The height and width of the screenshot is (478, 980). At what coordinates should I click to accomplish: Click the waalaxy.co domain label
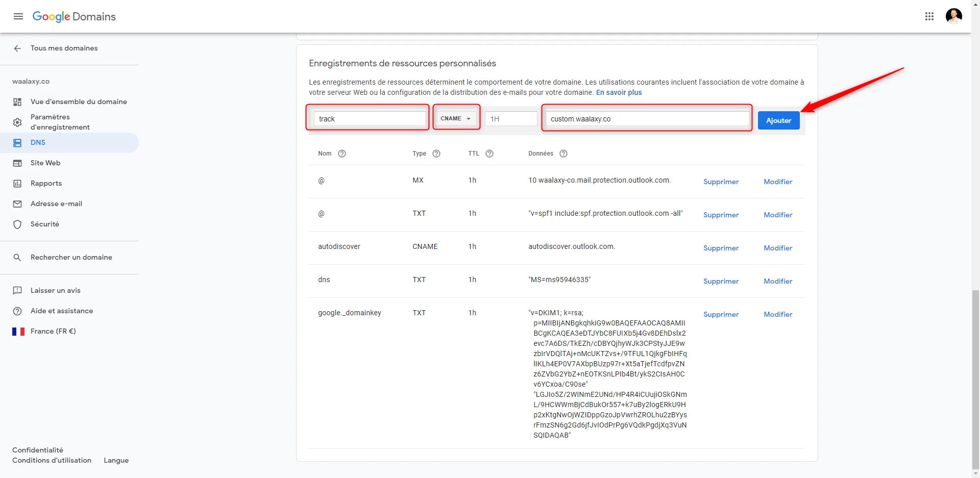31,81
